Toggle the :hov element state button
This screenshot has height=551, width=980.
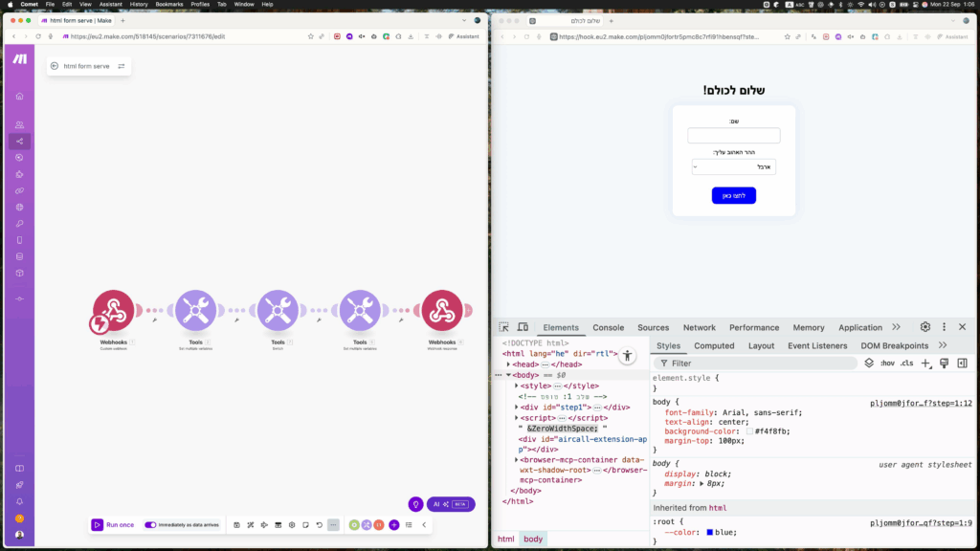(x=886, y=364)
